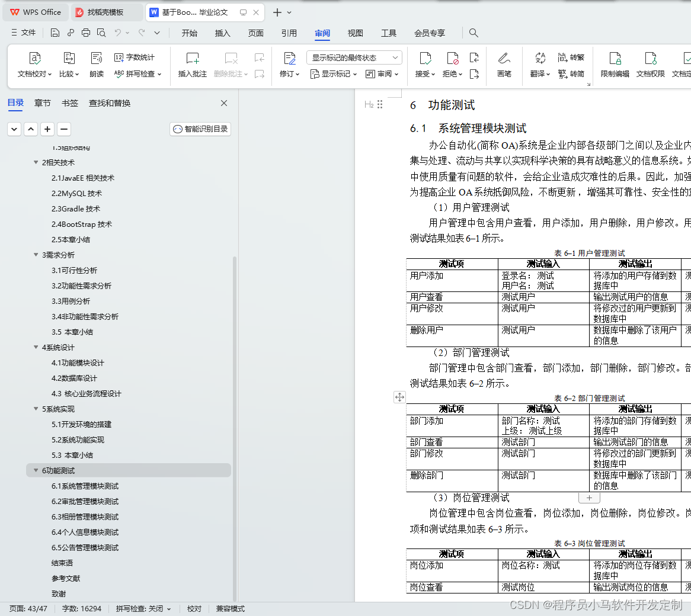The width and height of the screenshot is (691, 616).
Task: Click the 画笔 pen annotation tool
Action: [x=504, y=65]
